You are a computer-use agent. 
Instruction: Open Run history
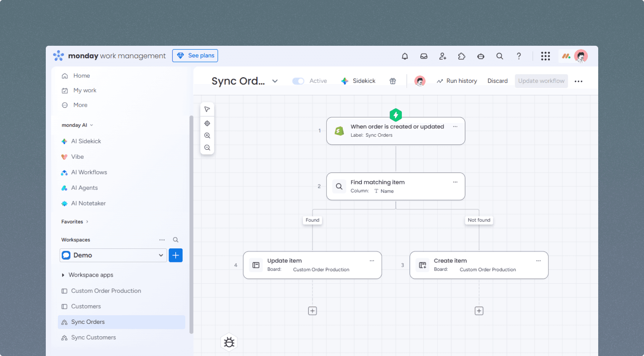tap(457, 81)
